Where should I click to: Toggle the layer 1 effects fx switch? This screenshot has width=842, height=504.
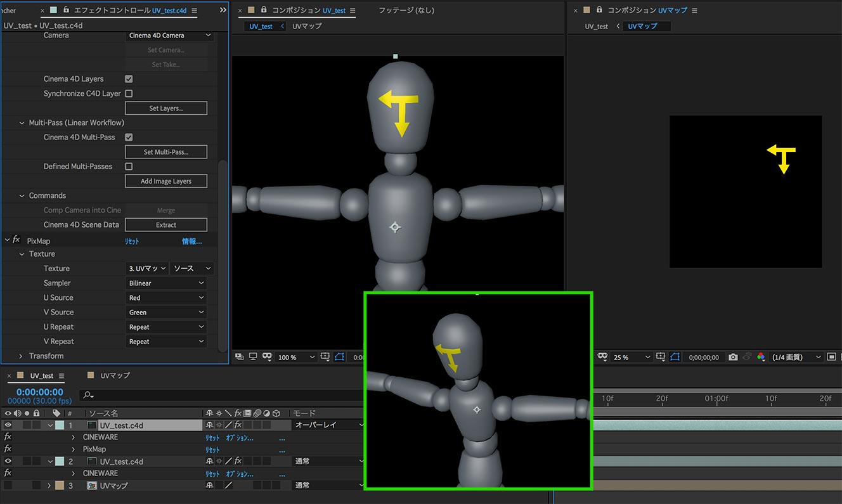click(x=238, y=425)
